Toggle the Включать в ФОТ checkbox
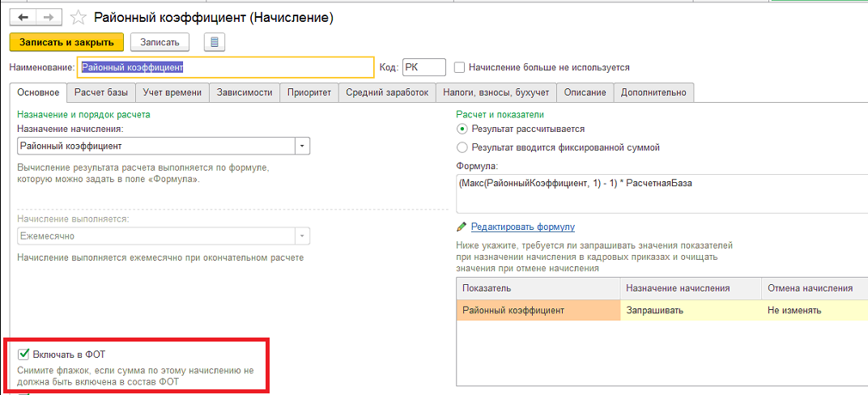This screenshot has width=868, height=395. tap(23, 354)
